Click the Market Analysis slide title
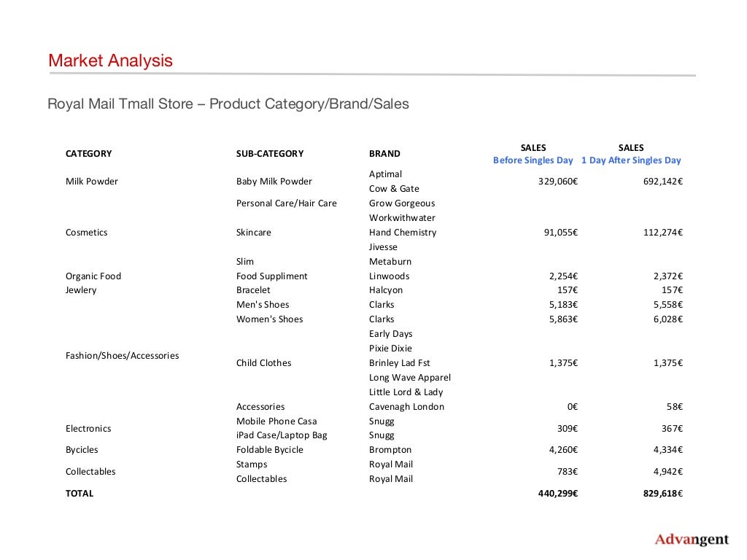This screenshot has height=560, width=747. (x=111, y=61)
